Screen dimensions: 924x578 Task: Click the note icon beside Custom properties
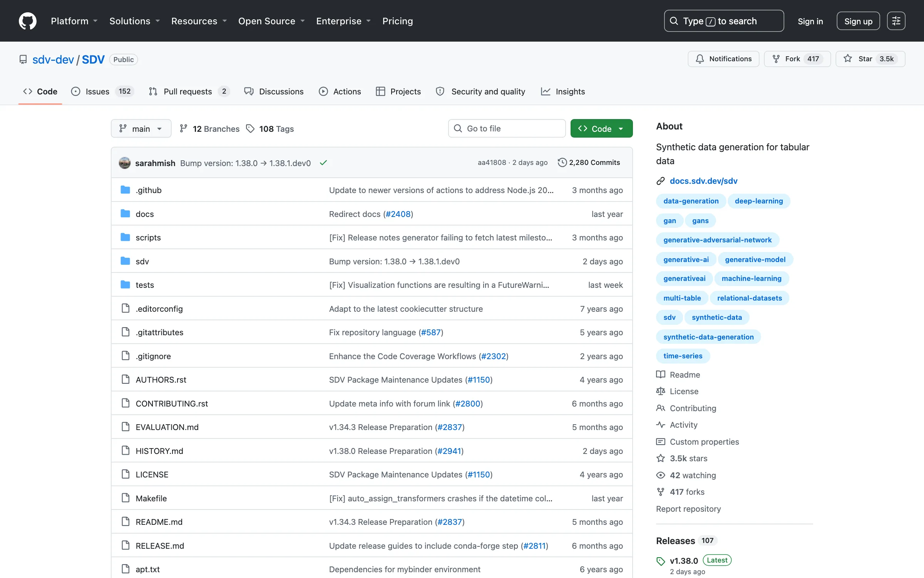(661, 442)
